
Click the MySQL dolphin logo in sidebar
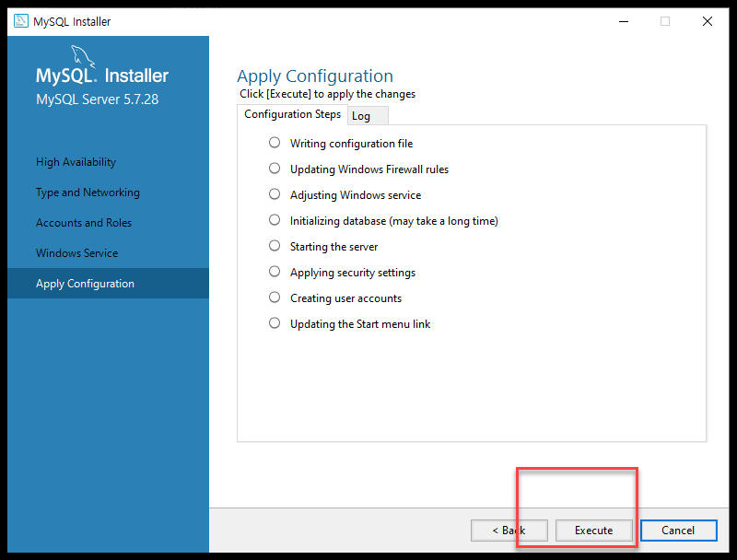(x=83, y=56)
